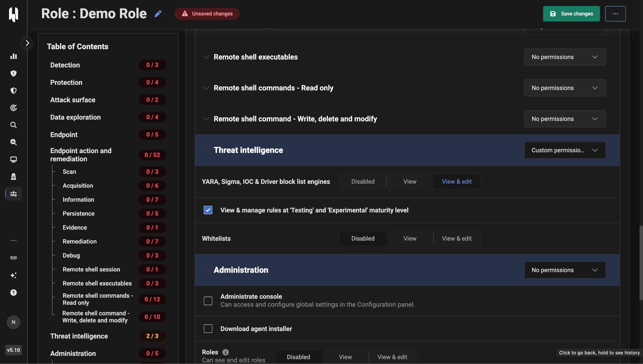Click the pencil icon to rename role
This screenshot has height=364, width=643.
click(x=158, y=14)
